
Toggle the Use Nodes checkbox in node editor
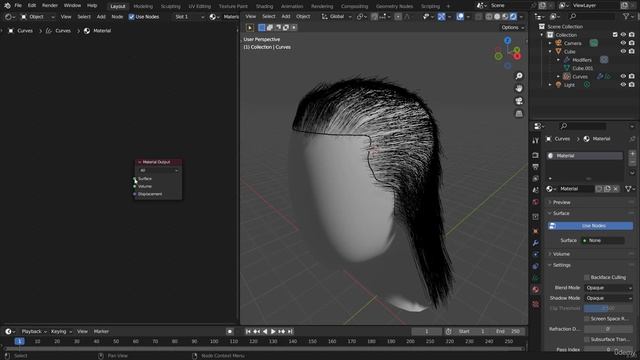131,17
